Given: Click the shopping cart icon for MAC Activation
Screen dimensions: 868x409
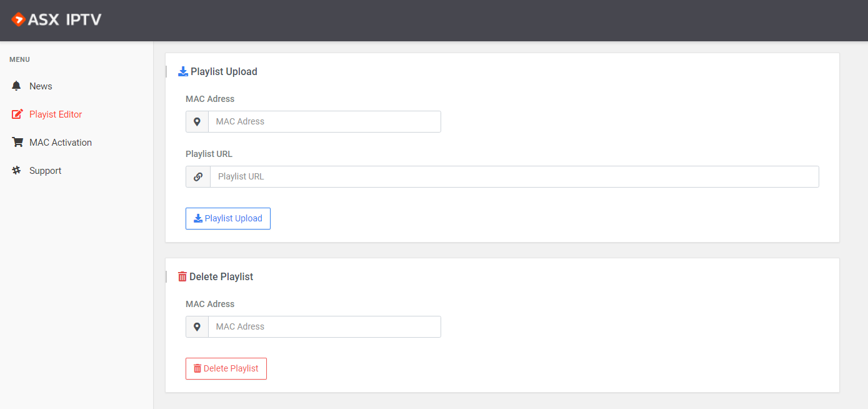Looking at the screenshot, I should click(17, 142).
